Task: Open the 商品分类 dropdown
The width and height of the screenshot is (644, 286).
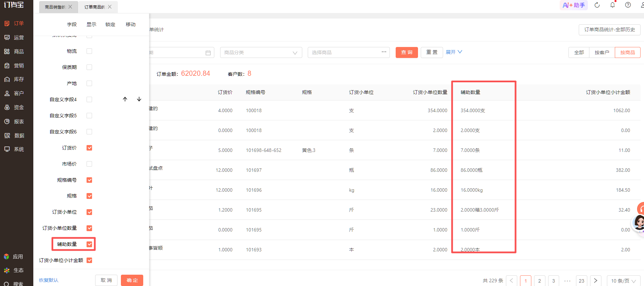Action: [x=261, y=52]
